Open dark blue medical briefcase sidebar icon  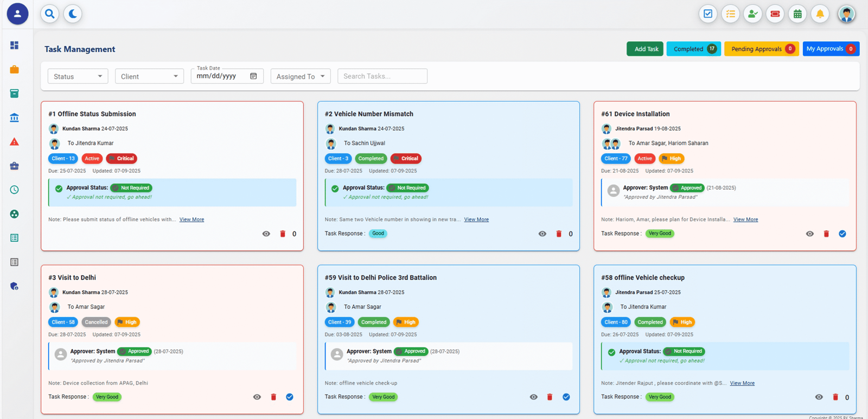(15, 166)
